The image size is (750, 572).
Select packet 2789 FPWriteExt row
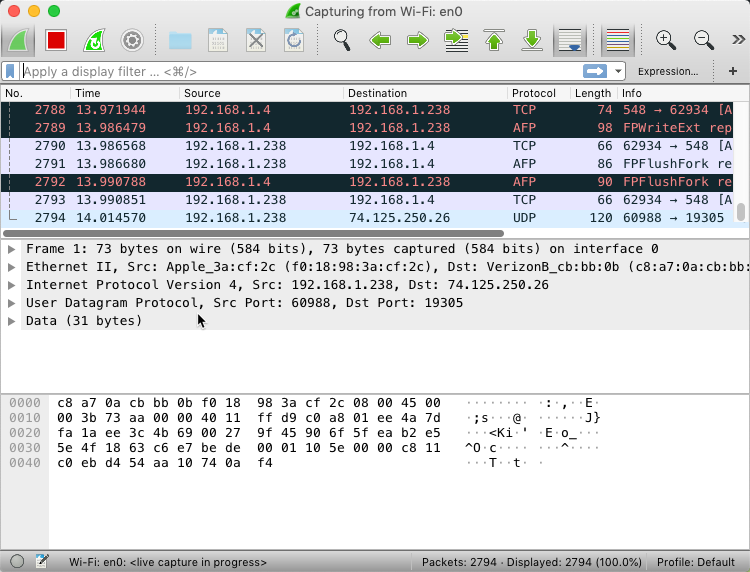pos(367,128)
